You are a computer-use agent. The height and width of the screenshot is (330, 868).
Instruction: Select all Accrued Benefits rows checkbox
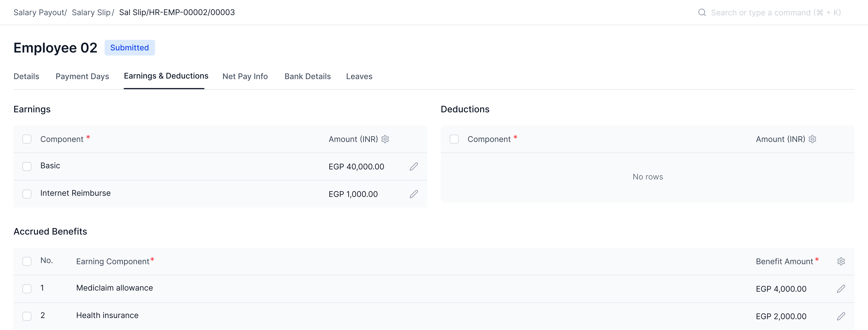[x=27, y=261]
